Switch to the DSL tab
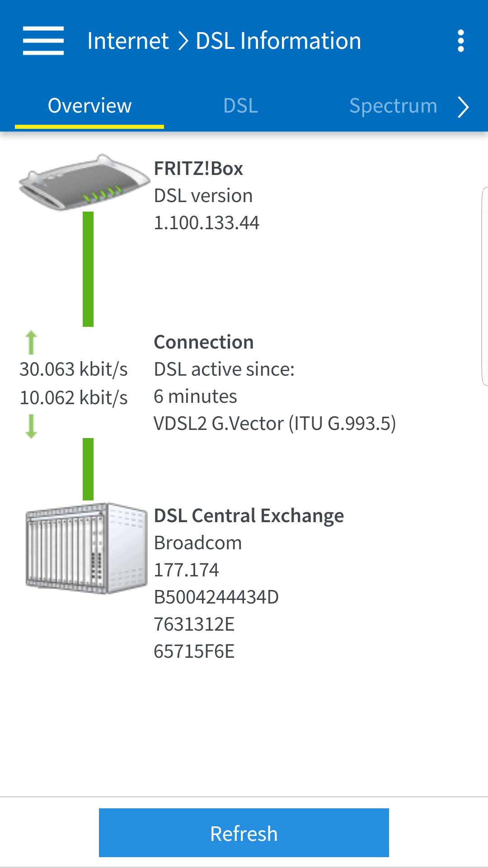Viewport: 488px width, 868px height. 240,106
